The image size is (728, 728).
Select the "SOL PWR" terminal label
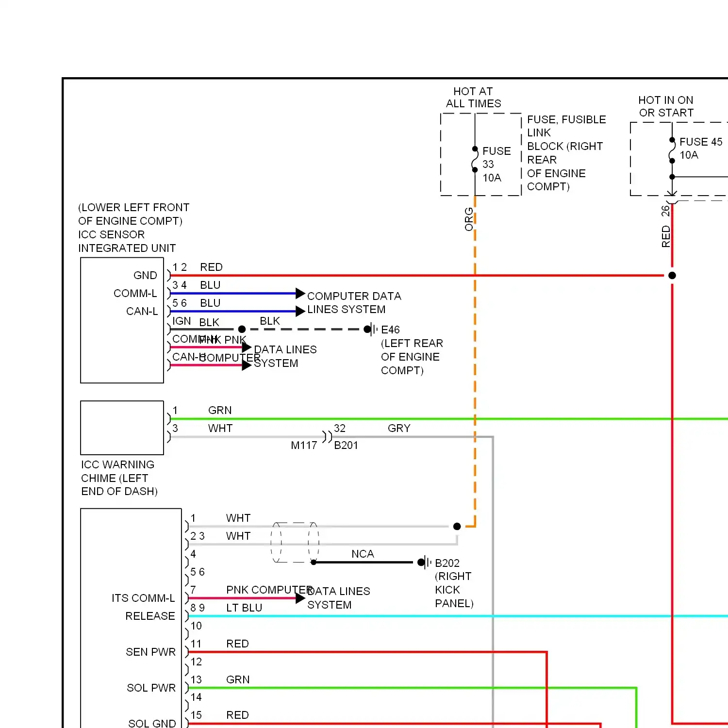click(151, 688)
